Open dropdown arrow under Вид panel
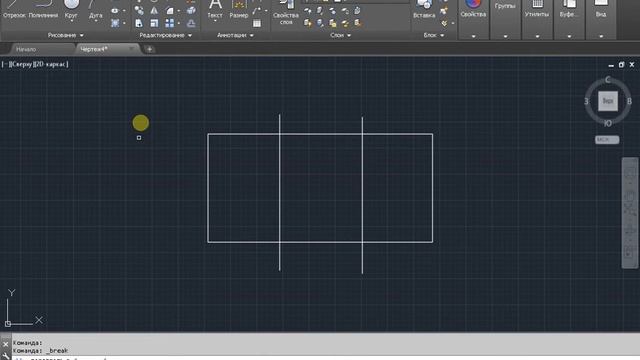Image resolution: width=640 pixels, height=360 pixels. point(601,36)
